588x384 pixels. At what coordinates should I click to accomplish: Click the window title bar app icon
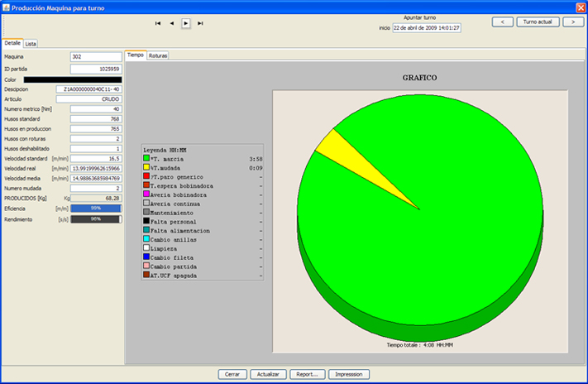6,7
